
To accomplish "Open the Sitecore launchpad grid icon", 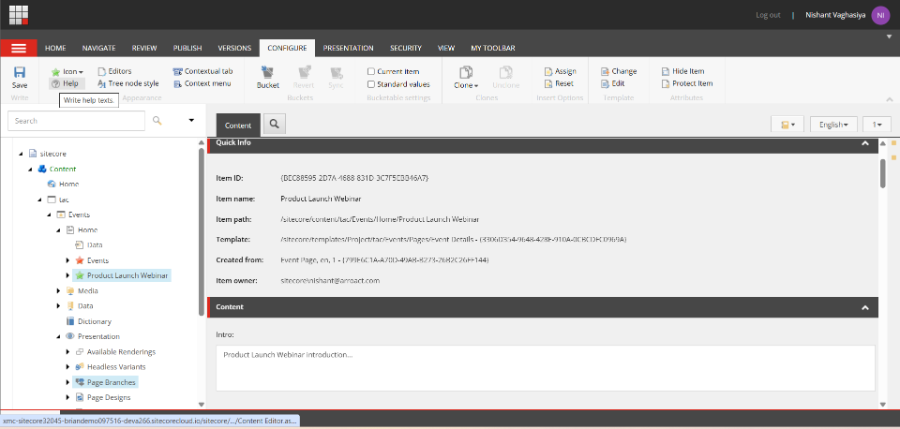I will [18, 15].
